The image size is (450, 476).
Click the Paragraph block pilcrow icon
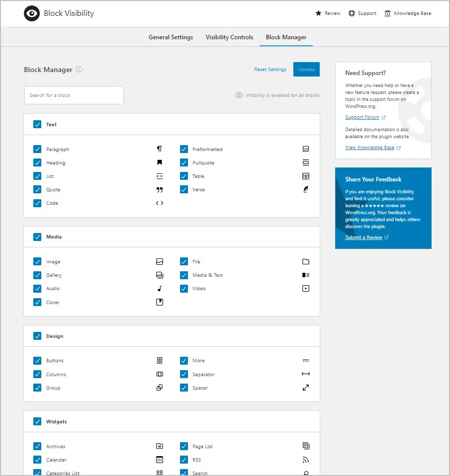click(160, 149)
